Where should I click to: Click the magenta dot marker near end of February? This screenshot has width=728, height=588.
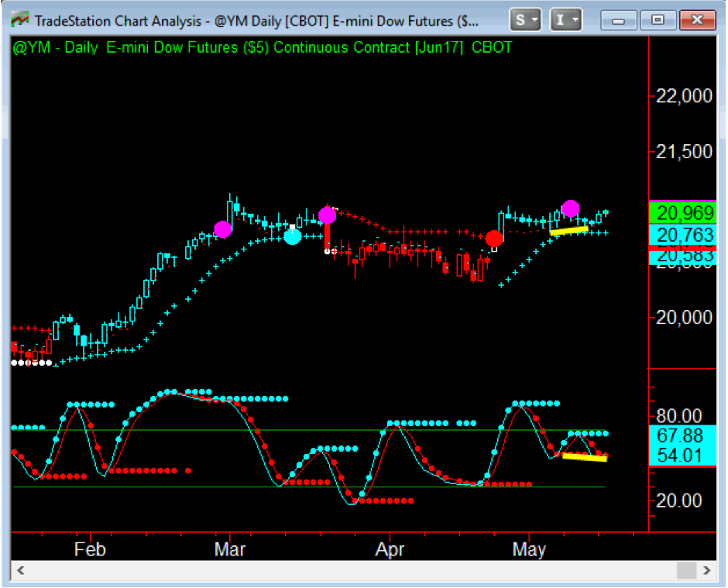(223, 229)
